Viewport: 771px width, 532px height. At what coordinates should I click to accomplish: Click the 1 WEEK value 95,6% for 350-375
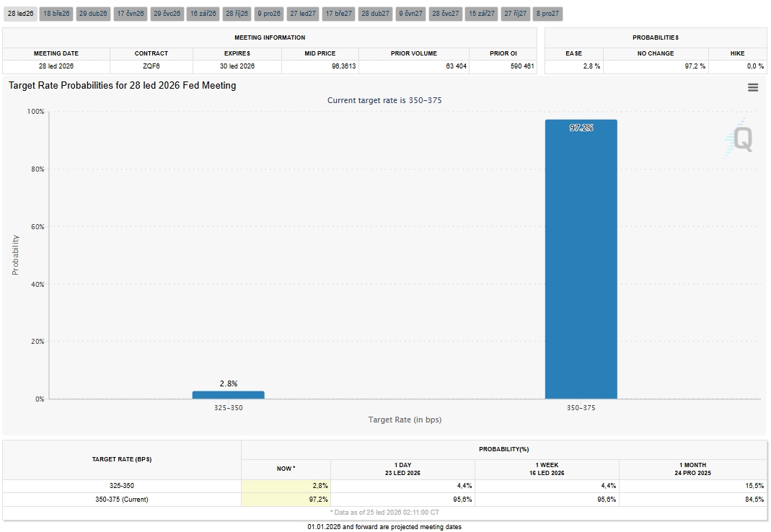(607, 500)
